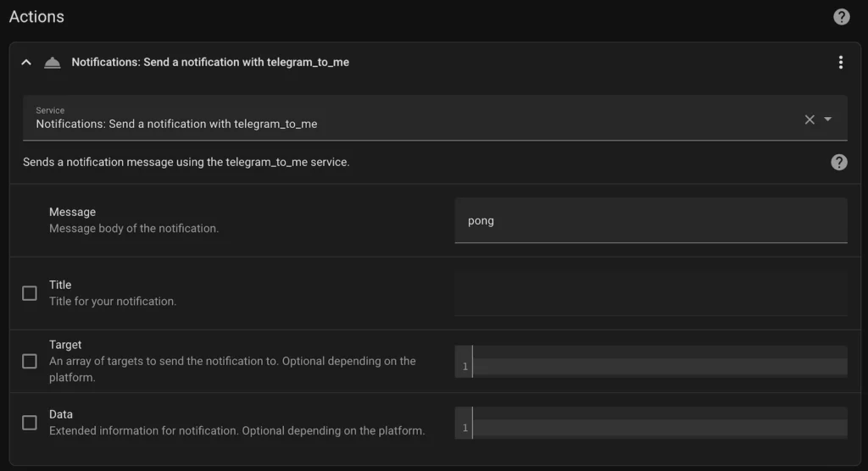Image resolution: width=868 pixels, height=471 pixels.
Task: Click the Title text input field
Action: tap(650, 294)
